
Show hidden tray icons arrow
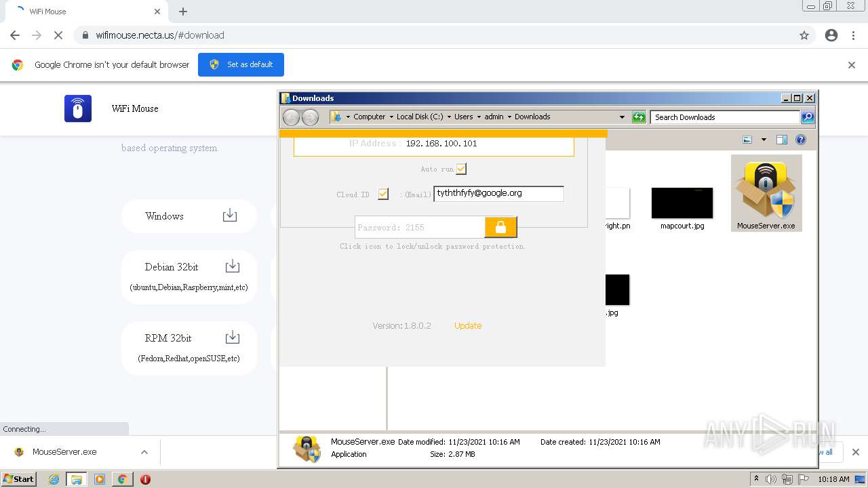[756, 479]
